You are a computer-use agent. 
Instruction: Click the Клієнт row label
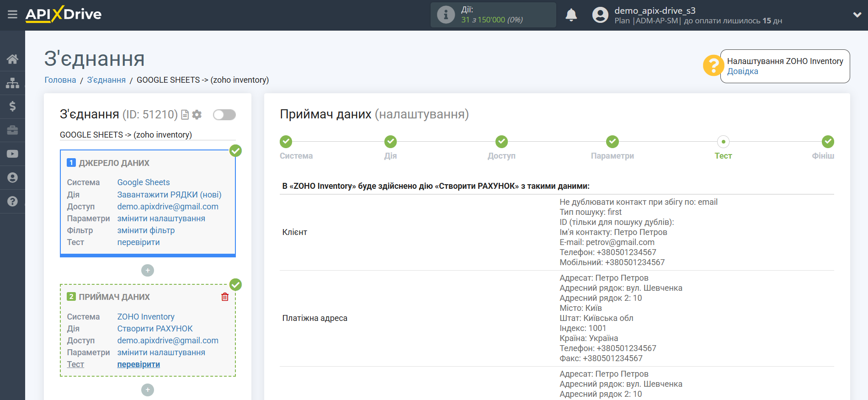295,232
